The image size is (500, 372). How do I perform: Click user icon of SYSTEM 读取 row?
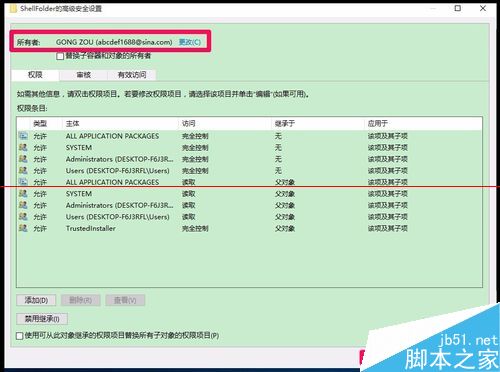(23, 194)
